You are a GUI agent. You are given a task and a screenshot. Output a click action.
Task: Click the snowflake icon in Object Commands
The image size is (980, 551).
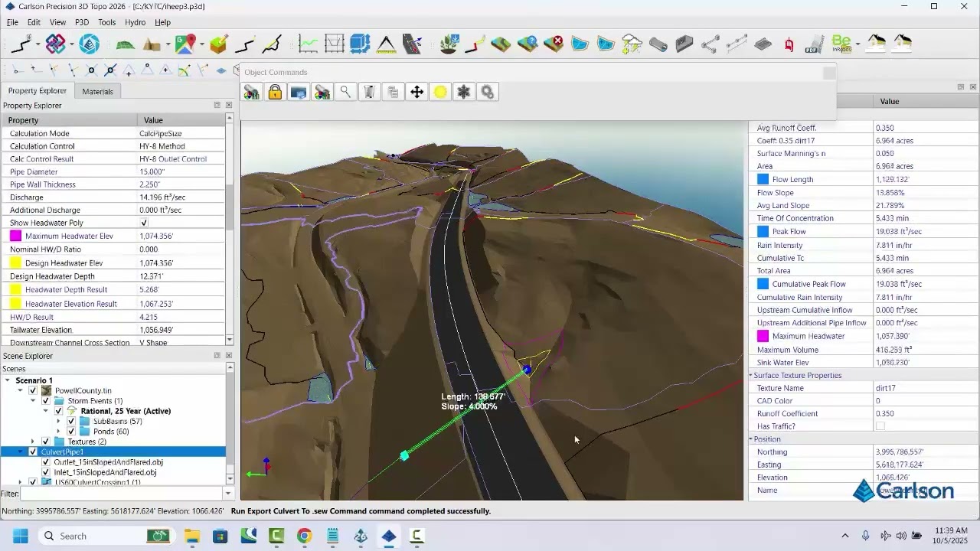[463, 93]
